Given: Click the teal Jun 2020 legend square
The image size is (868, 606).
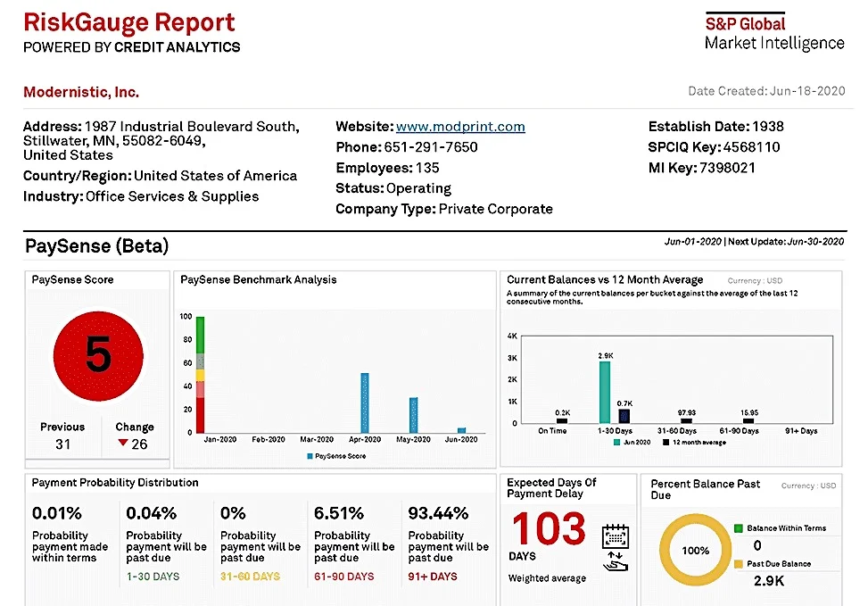Looking at the screenshot, I should click(x=616, y=442).
